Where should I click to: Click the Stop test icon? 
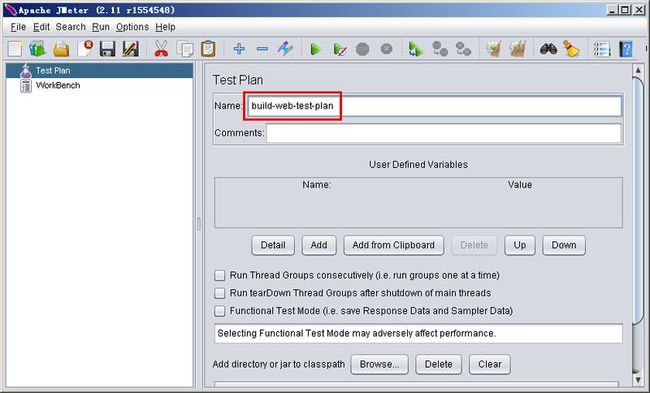click(x=362, y=49)
